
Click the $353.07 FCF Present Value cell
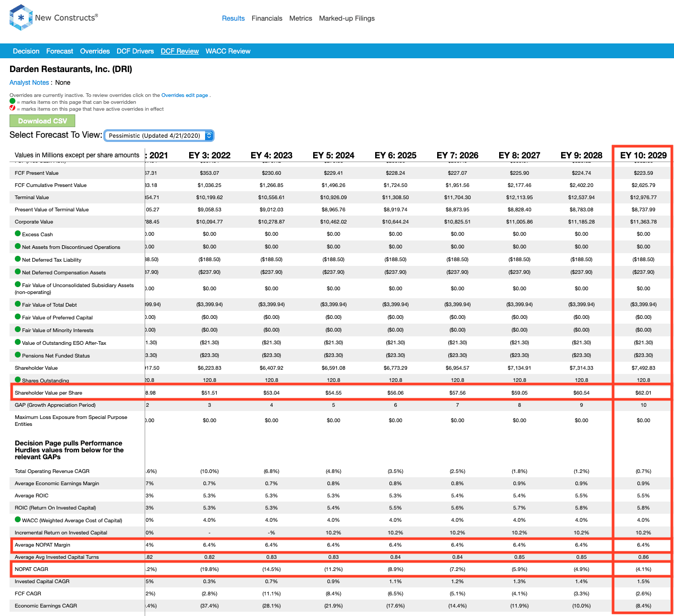[x=209, y=173]
